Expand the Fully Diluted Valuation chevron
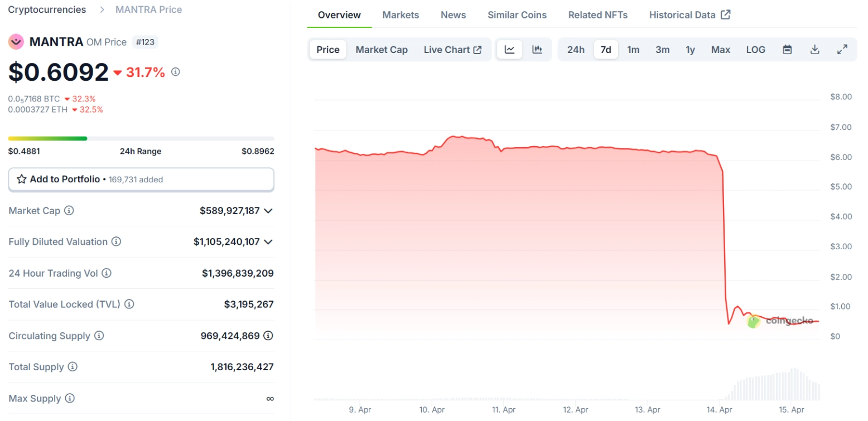The width and height of the screenshot is (868, 421). click(x=268, y=242)
